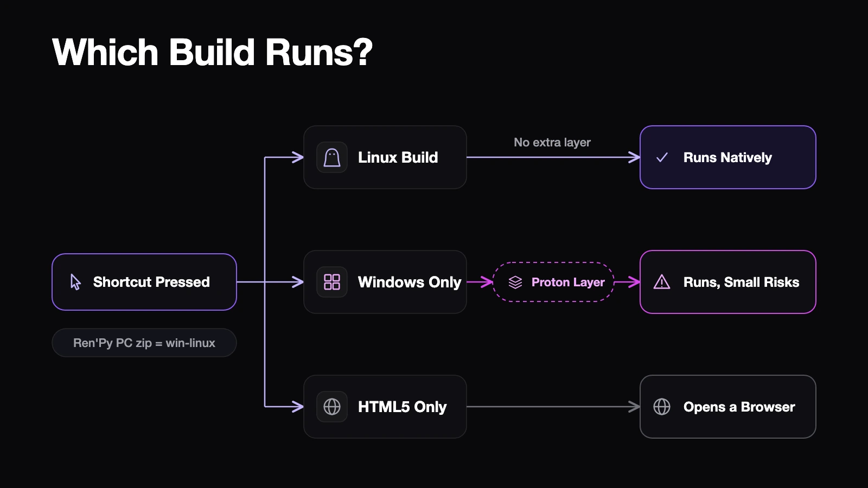The image size is (868, 488).
Task: Click the globe icon in Opens a Browser
Action: (x=662, y=407)
